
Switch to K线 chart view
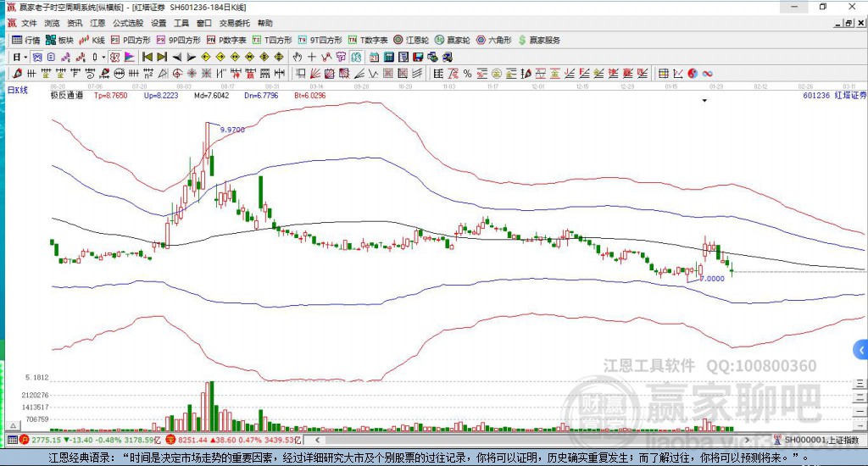[x=92, y=40]
